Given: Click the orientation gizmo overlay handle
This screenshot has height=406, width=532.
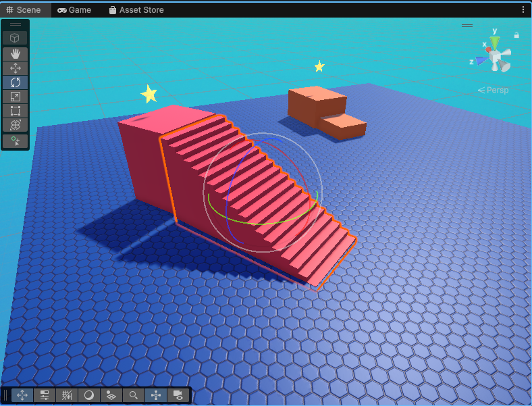Looking at the screenshot, I should (x=467, y=26).
